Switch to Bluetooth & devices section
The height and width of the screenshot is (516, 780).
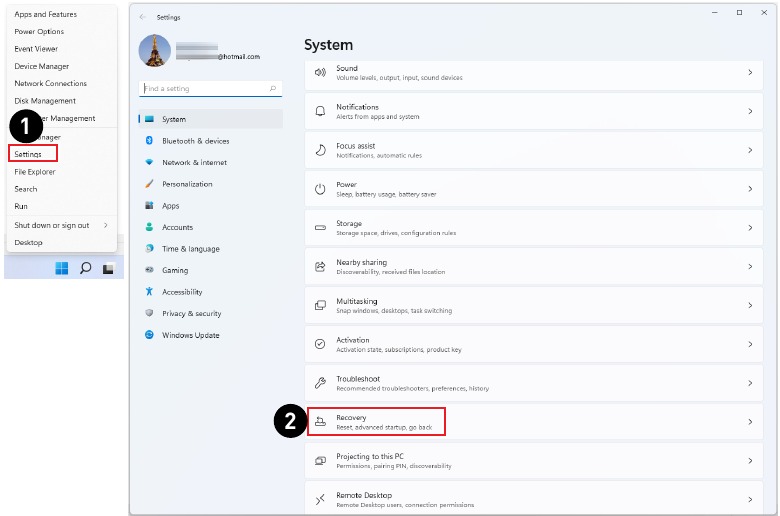(x=195, y=141)
